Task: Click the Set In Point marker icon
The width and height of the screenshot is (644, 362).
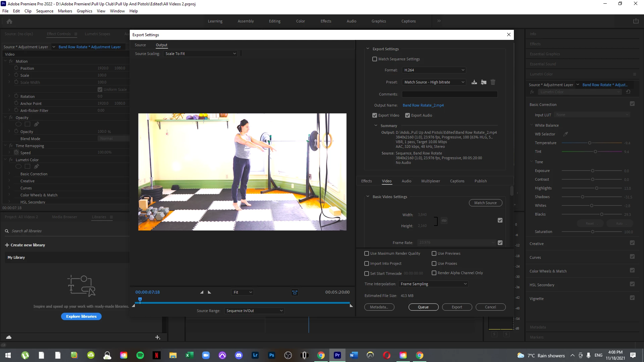Action: pos(202,292)
